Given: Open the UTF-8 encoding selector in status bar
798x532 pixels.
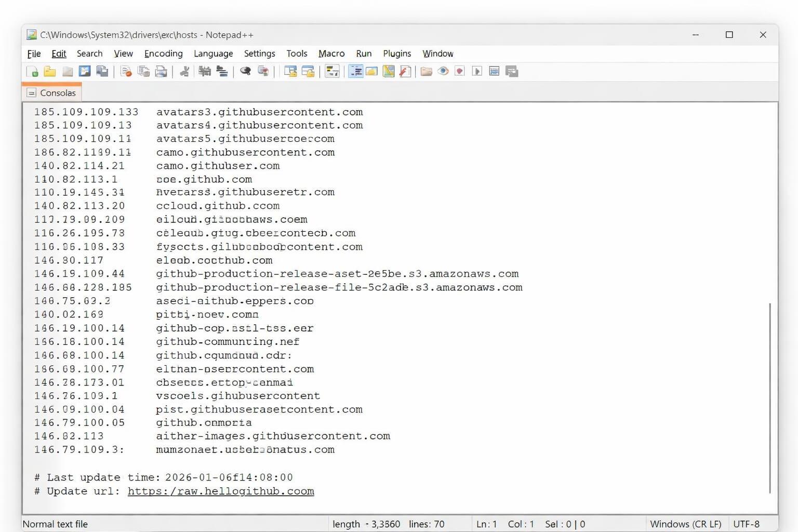Looking at the screenshot, I should click(746, 524).
